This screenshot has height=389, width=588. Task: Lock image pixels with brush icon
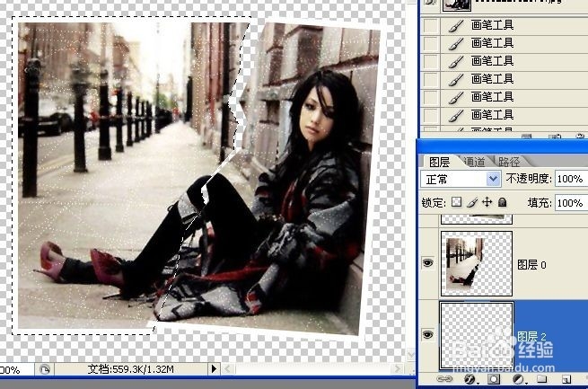pyautogui.click(x=472, y=202)
